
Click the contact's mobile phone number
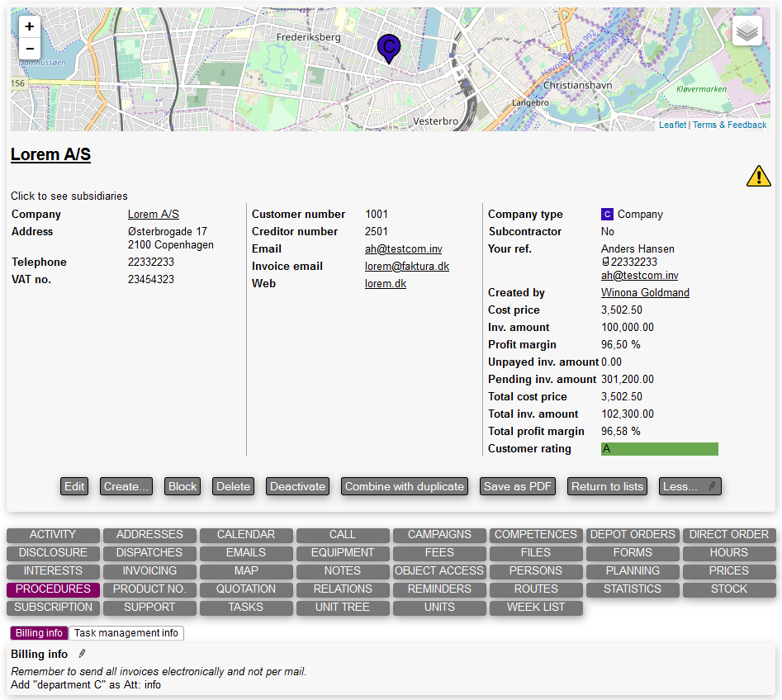coord(633,262)
